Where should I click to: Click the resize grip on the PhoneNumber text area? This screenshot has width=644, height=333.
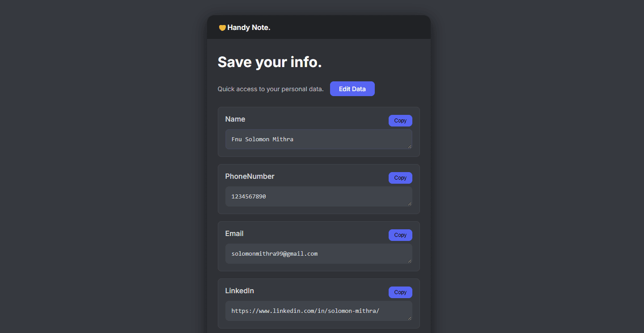coord(410,204)
